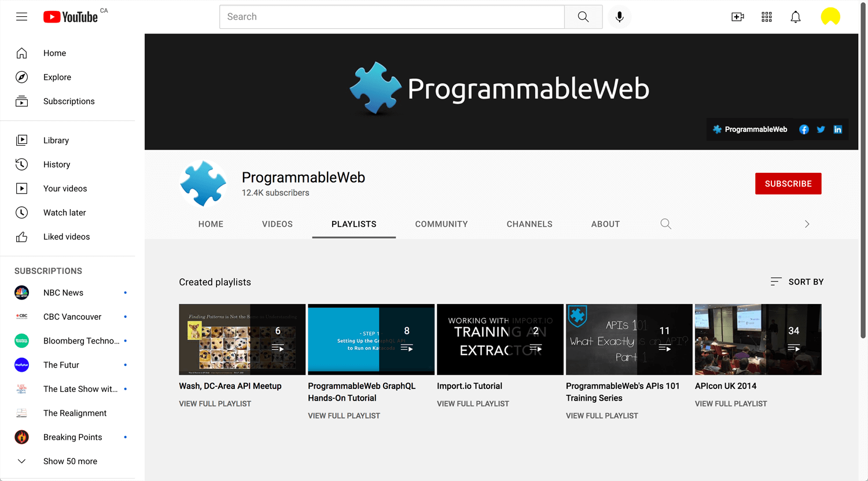Search within the channel magnifier icon
The image size is (868, 481).
(666, 224)
